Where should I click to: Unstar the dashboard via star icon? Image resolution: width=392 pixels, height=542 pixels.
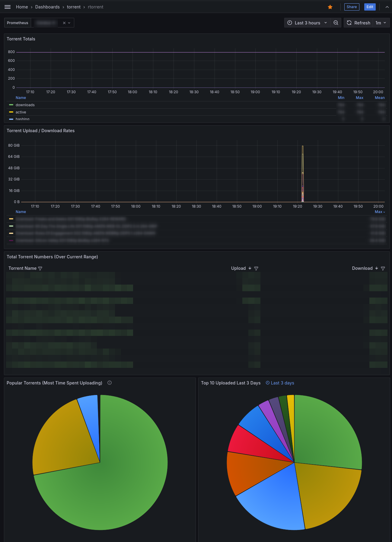pyautogui.click(x=330, y=7)
